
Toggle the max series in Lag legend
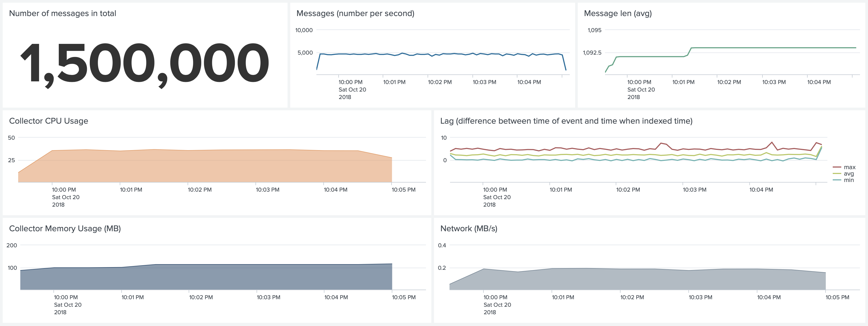tap(849, 167)
